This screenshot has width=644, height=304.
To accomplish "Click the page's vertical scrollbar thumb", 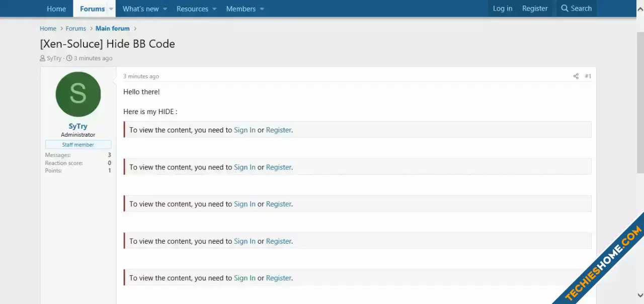I will [x=640, y=103].
